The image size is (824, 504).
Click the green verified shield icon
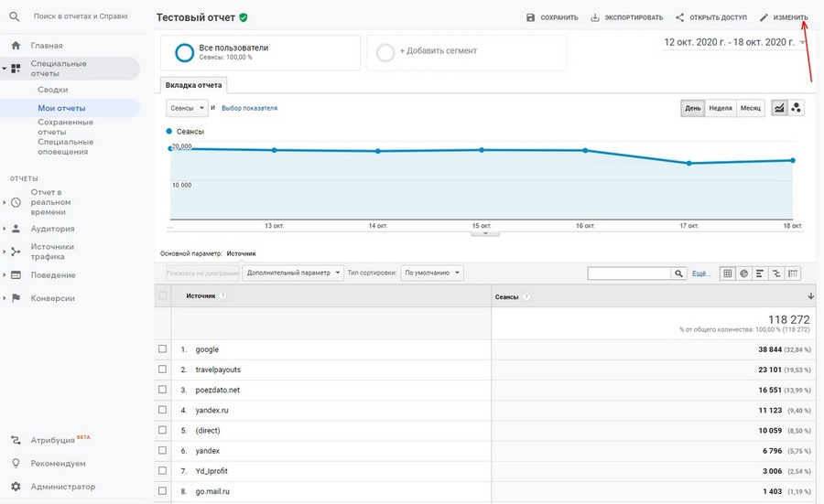pos(243,17)
